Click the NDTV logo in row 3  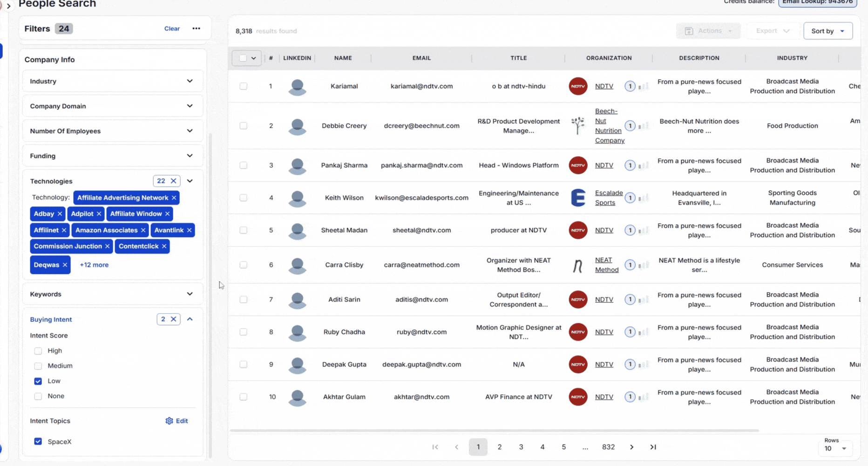coord(578,165)
